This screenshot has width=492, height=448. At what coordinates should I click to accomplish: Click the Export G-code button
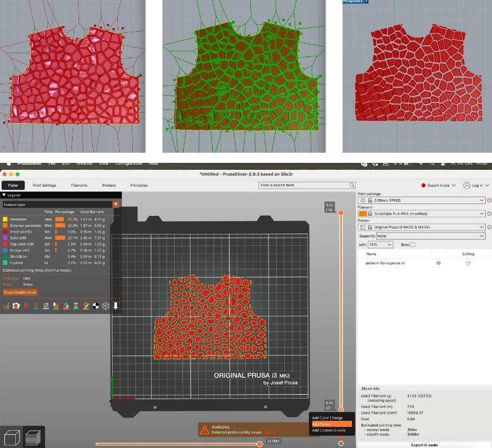click(424, 445)
